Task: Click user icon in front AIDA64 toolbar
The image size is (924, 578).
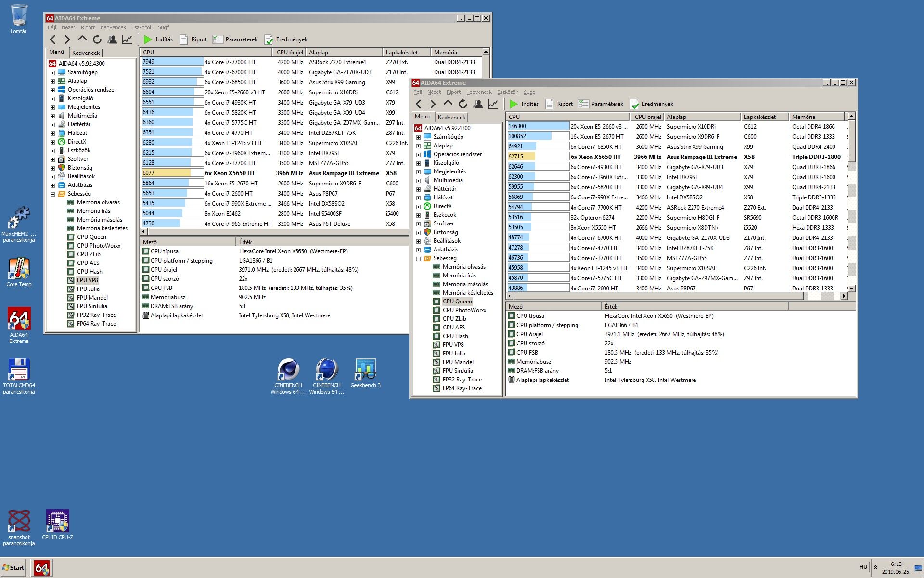Action: point(478,104)
